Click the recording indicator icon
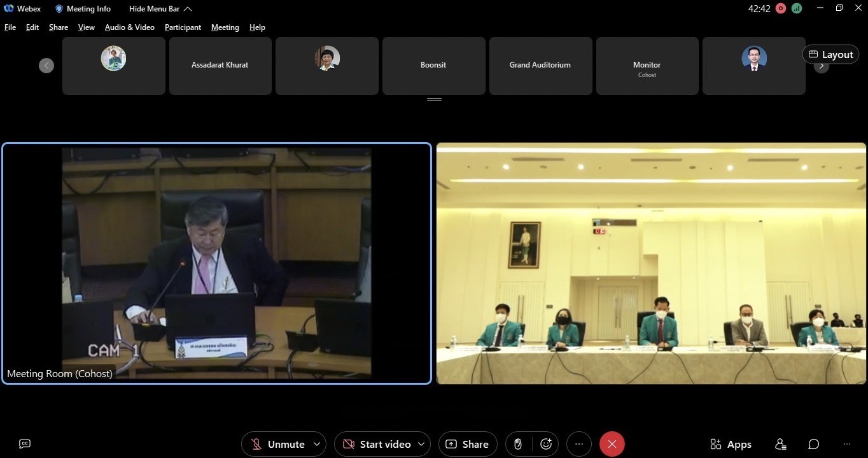Screen dimensions: 868x458 tap(781, 8)
